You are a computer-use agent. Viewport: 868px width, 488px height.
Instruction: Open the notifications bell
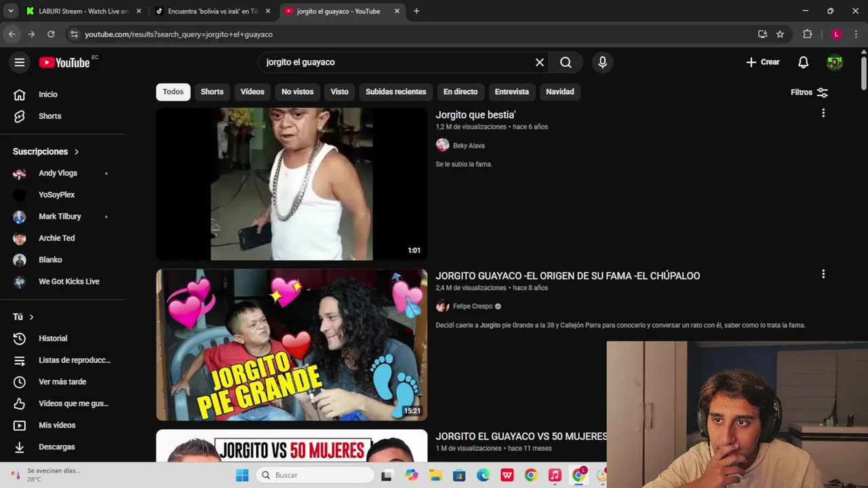803,62
